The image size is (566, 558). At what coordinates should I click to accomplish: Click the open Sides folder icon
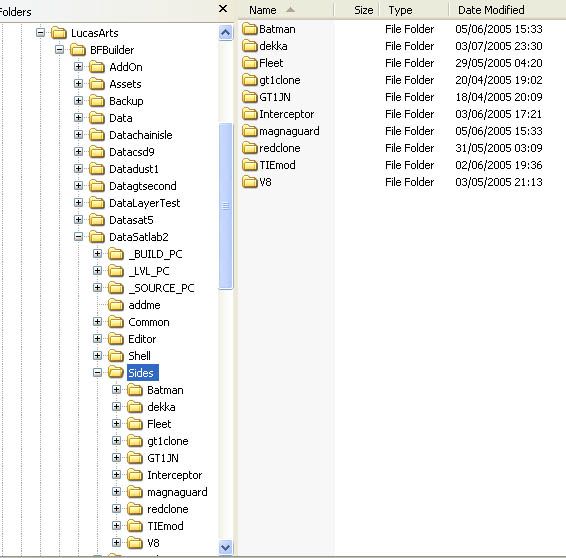tap(116, 372)
